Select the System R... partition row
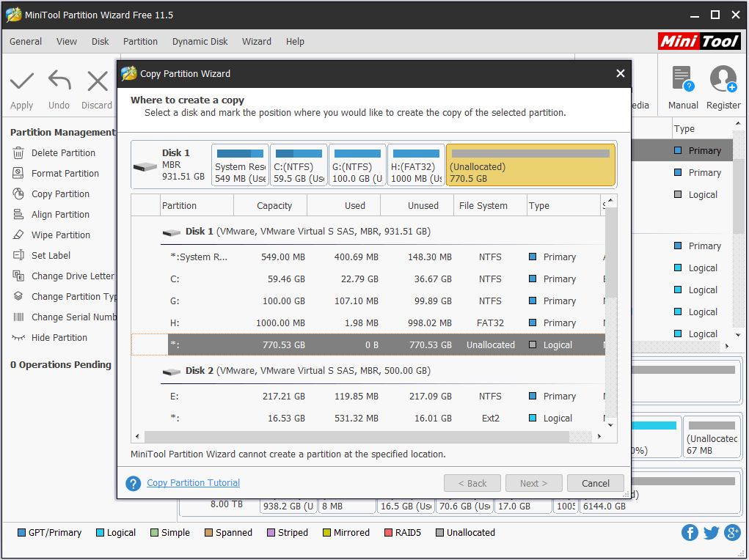Screen dimensions: 749x560 (368, 257)
